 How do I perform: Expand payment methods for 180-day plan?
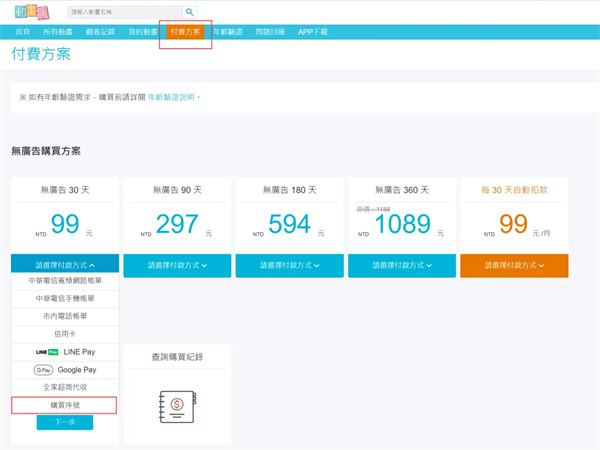coord(289,265)
